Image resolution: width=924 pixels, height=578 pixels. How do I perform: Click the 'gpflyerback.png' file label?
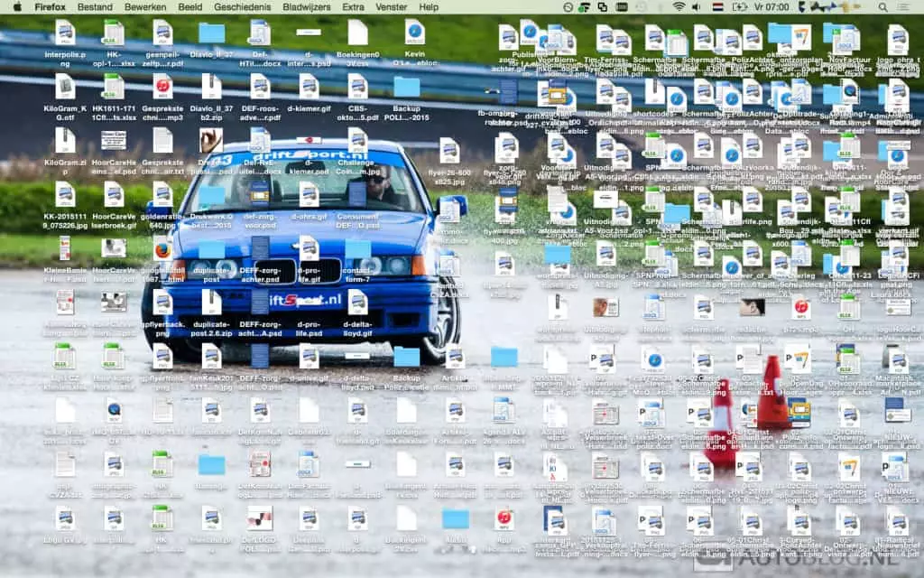point(162,329)
